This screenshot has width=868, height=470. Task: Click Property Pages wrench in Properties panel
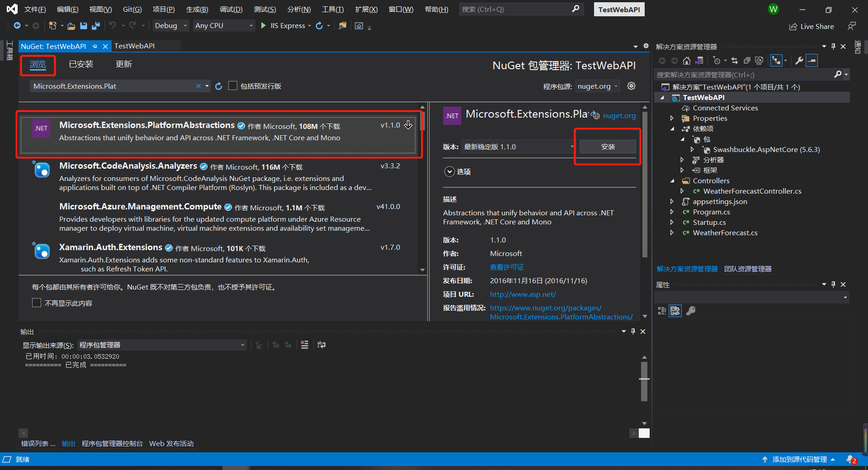coord(691,310)
